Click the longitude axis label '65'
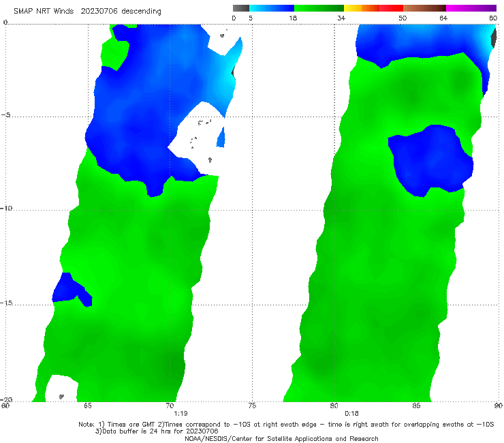504x443 pixels. (88, 406)
